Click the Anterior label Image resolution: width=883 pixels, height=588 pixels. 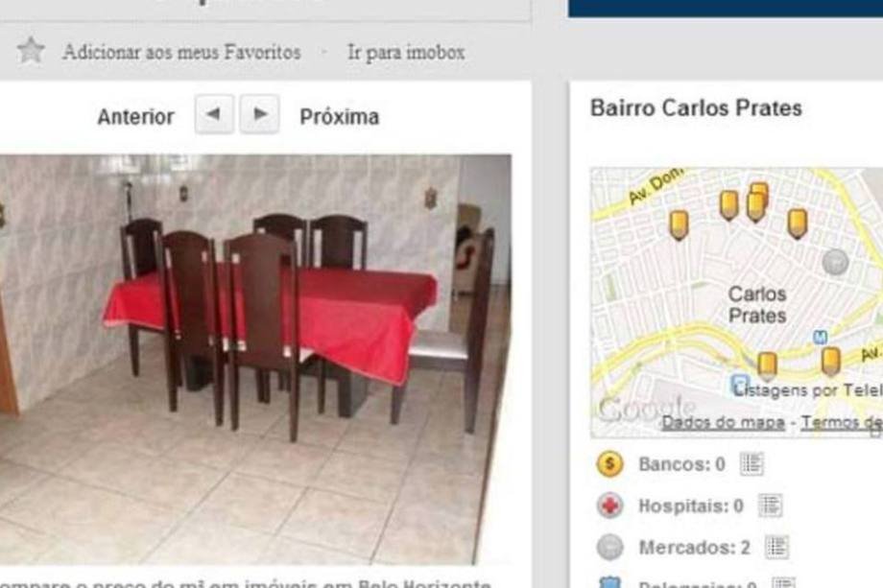click(135, 117)
